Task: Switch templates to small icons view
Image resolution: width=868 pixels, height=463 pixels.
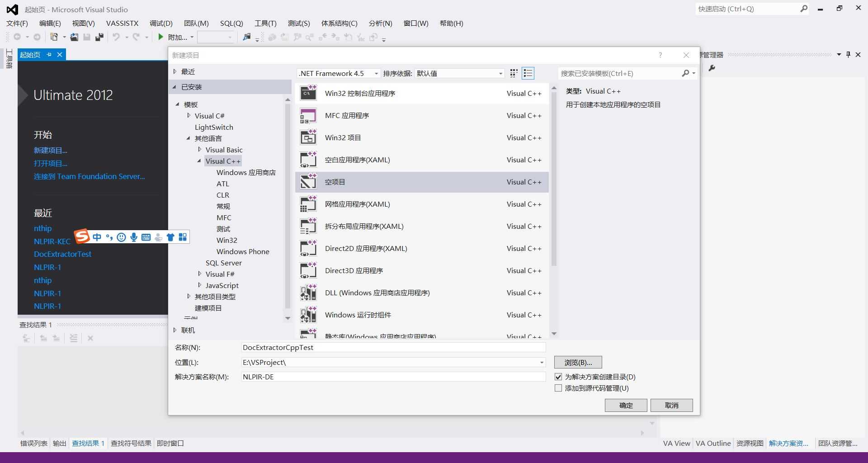Action: (514, 73)
